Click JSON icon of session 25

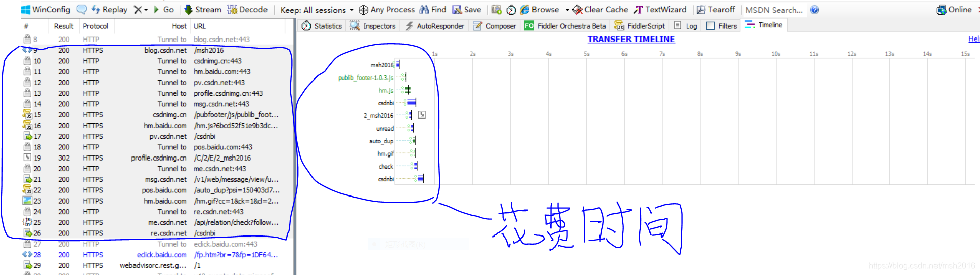(x=27, y=222)
